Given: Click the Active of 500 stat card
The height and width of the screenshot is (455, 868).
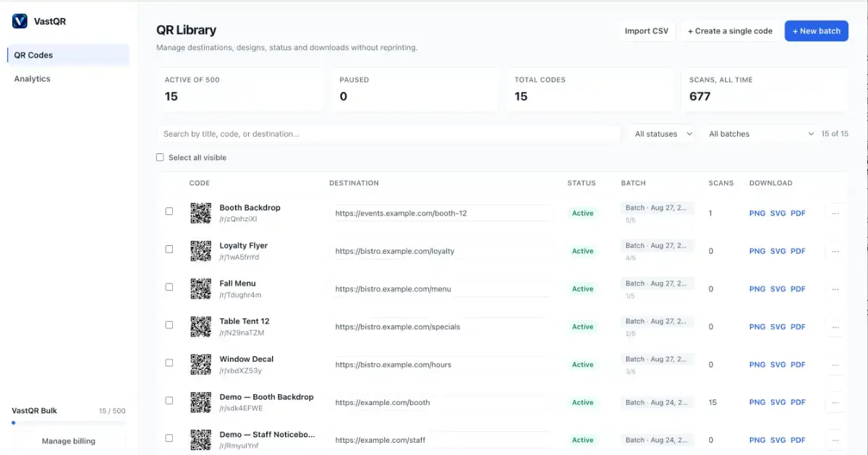Looking at the screenshot, I should coord(240,90).
